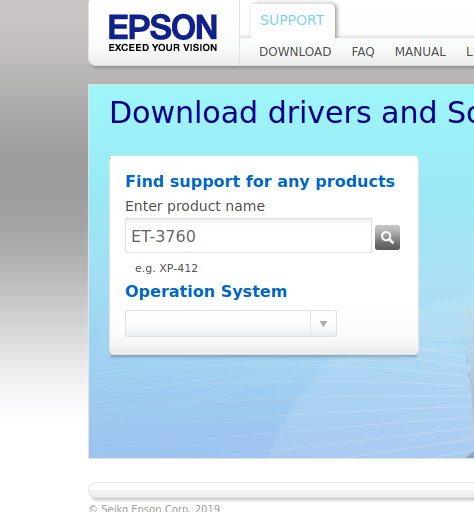Click the 'e.g. XP-412' hint text
Screen dimensions: 474x512
(x=166, y=268)
